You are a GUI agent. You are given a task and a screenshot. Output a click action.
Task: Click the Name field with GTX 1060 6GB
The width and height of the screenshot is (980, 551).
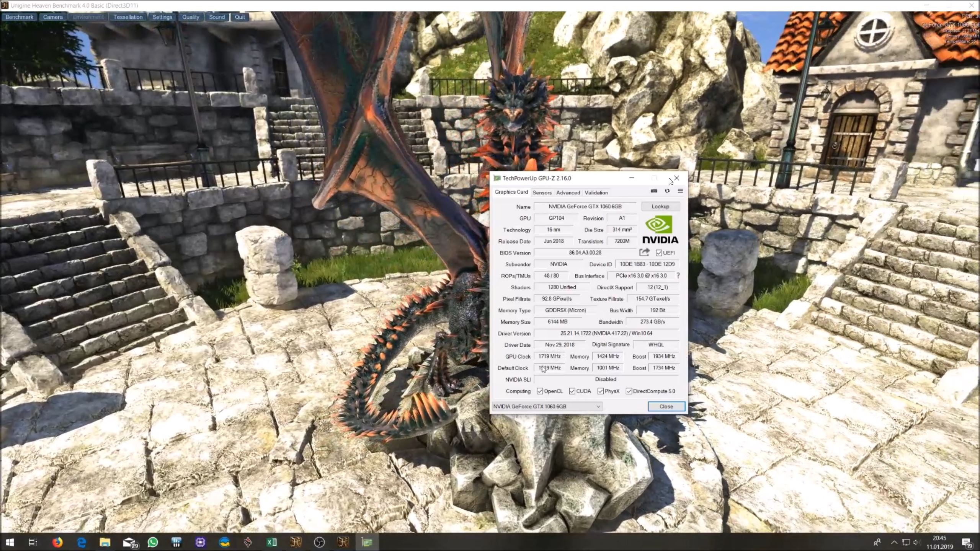pos(585,207)
